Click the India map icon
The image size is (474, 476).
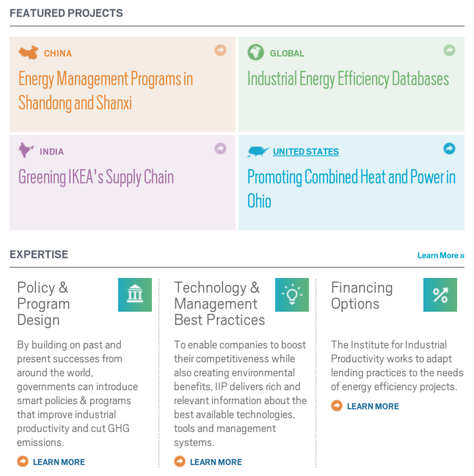26,151
